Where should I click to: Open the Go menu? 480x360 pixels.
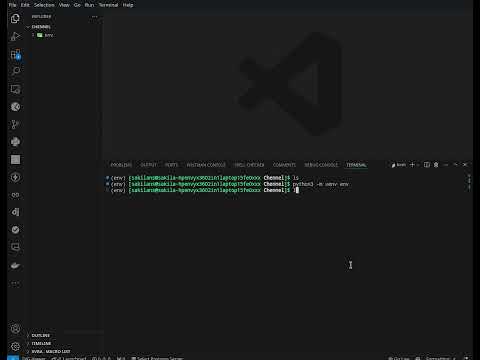(77, 5)
